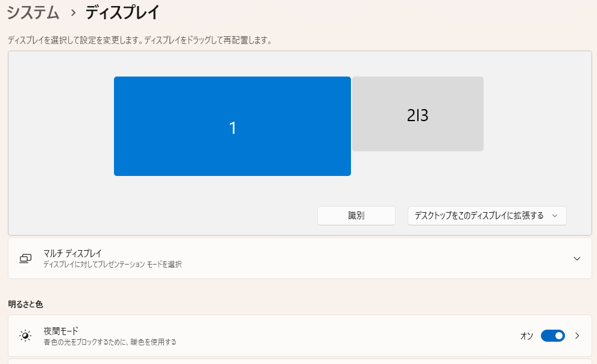Click the display rearrangement instruction text

[x=139, y=40]
